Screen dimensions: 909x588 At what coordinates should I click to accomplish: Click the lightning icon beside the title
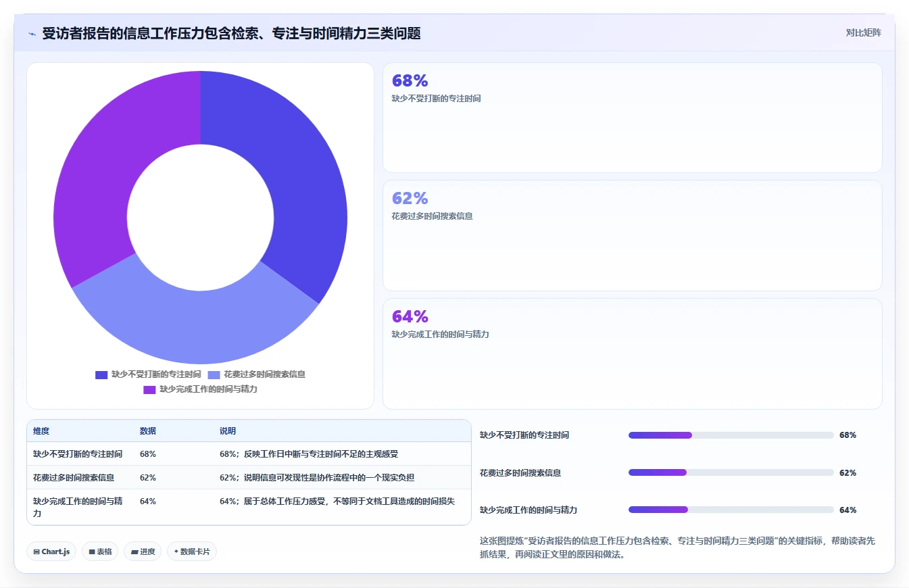click(x=32, y=34)
